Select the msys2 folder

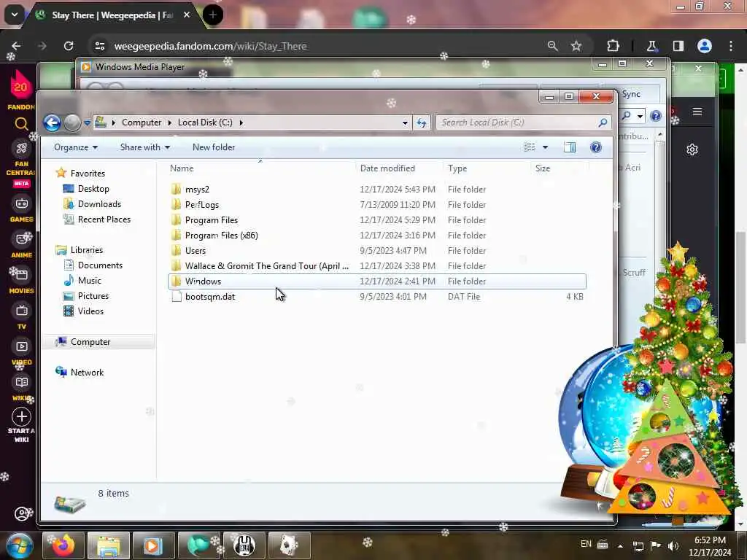click(x=197, y=190)
